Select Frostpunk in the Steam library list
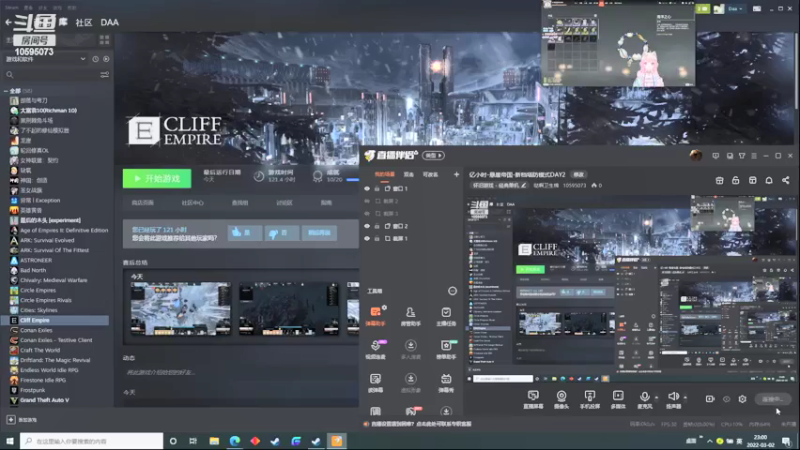Image resolution: width=800 pixels, height=450 pixels. [x=32, y=390]
